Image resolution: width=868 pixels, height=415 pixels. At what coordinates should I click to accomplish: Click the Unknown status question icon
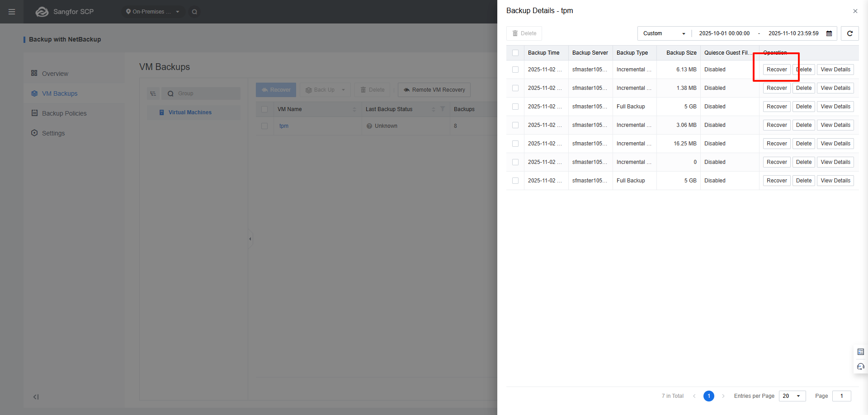[x=369, y=126]
